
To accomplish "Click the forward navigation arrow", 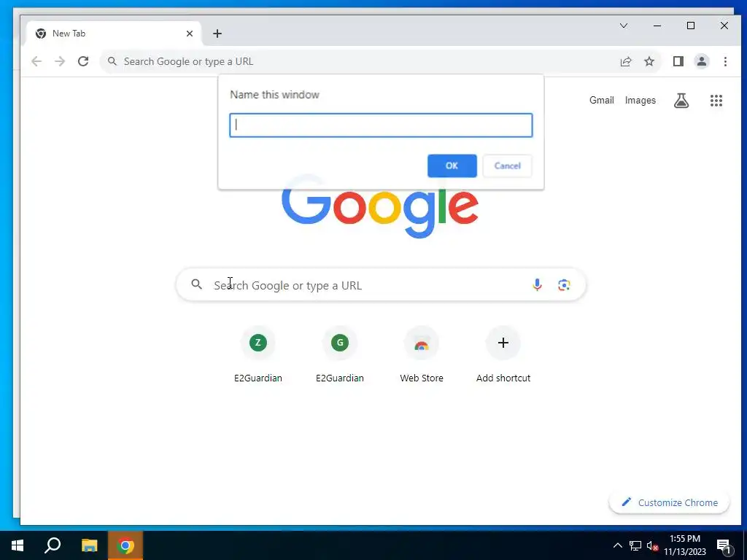I will pyautogui.click(x=60, y=61).
